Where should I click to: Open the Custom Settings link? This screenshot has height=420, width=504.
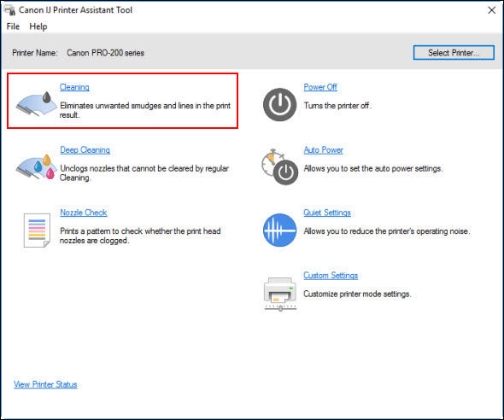(x=331, y=276)
